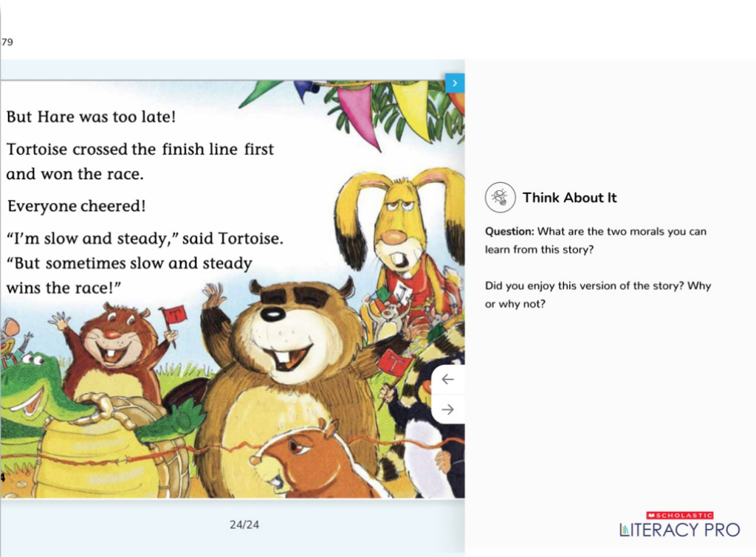Click the line "But Hare was too late!"
756x557 pixels.
(91, 117)
